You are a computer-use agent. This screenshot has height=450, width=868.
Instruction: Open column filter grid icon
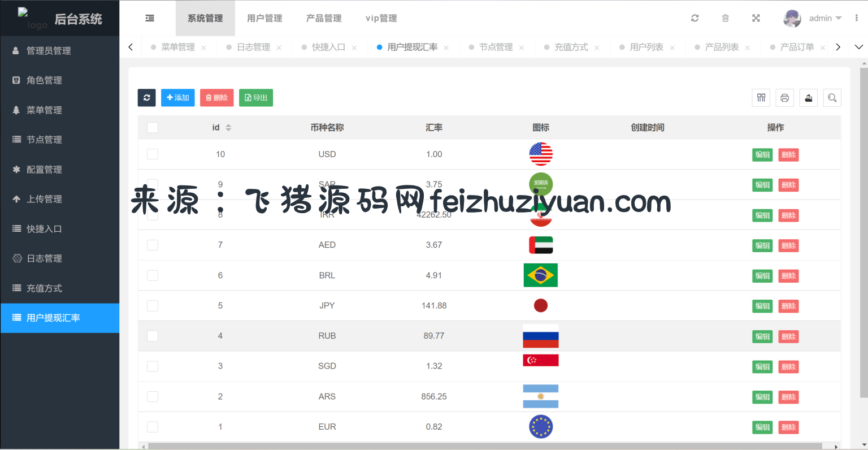pyautogui.click(x=761, y=98)
